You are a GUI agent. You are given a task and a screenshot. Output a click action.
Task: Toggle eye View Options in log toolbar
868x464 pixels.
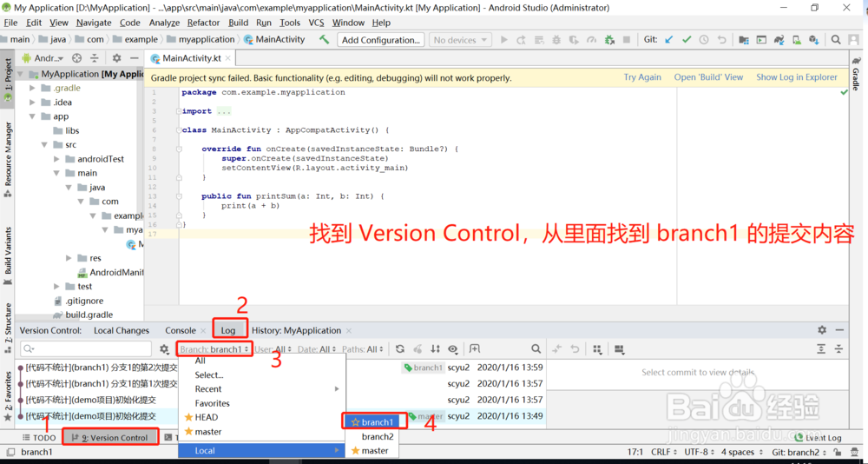click(x=453, y=348)
